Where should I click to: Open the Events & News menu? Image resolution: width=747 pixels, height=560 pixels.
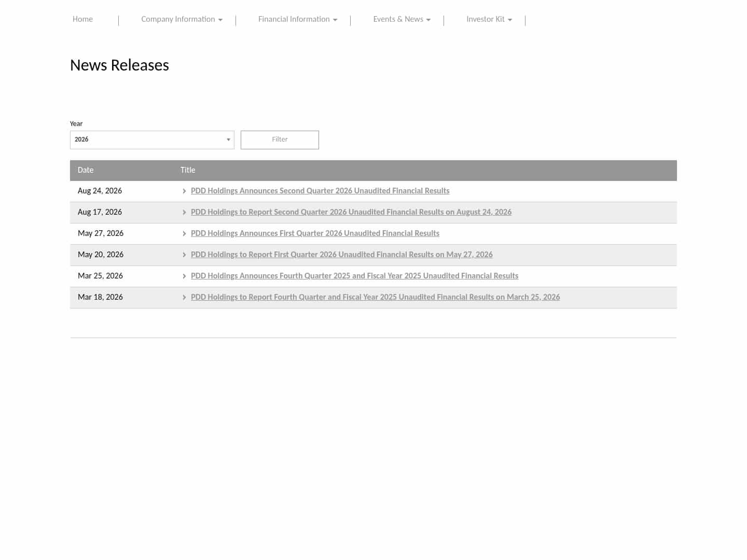click(x=402, y=19)
